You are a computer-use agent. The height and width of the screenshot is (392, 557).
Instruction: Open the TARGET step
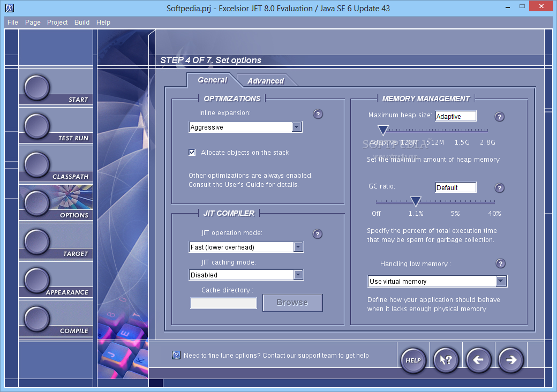click(36, 242)
